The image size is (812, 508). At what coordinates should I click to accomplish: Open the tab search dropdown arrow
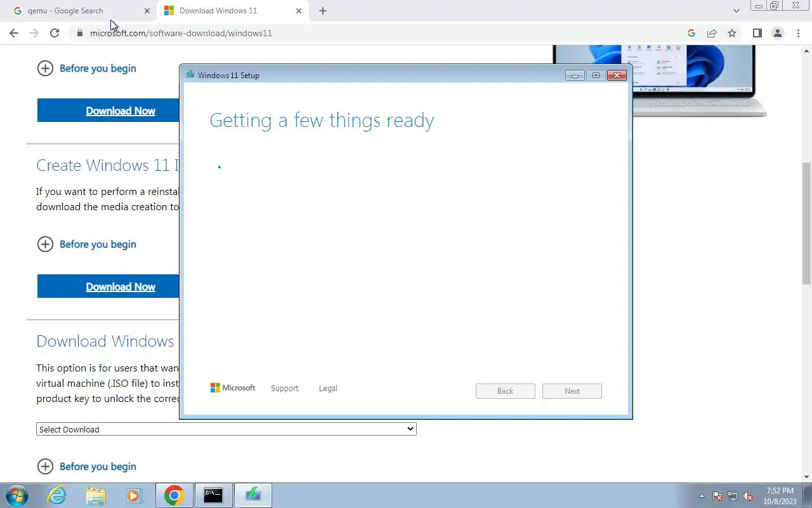pos(737,11)
